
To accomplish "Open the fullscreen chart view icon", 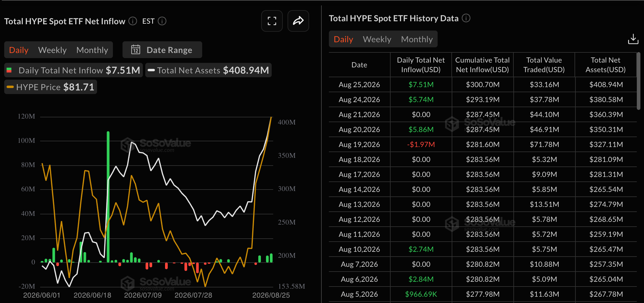I will click(272, 21).
